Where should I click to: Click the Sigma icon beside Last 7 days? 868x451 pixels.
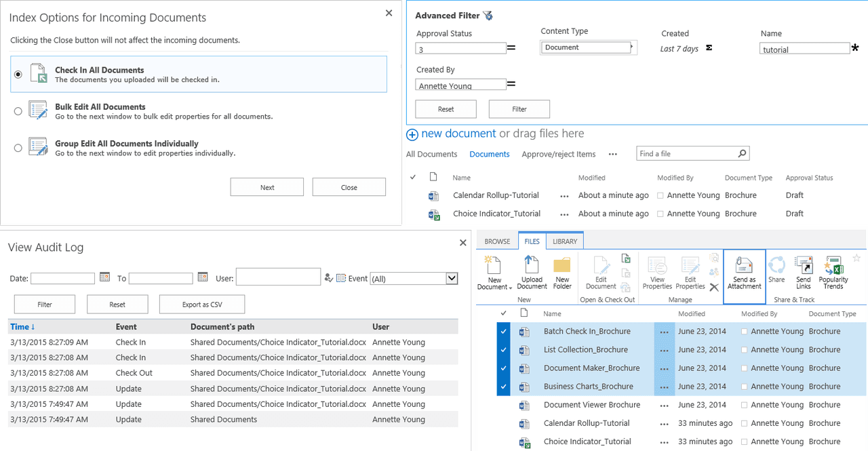(x=709, y=48)
